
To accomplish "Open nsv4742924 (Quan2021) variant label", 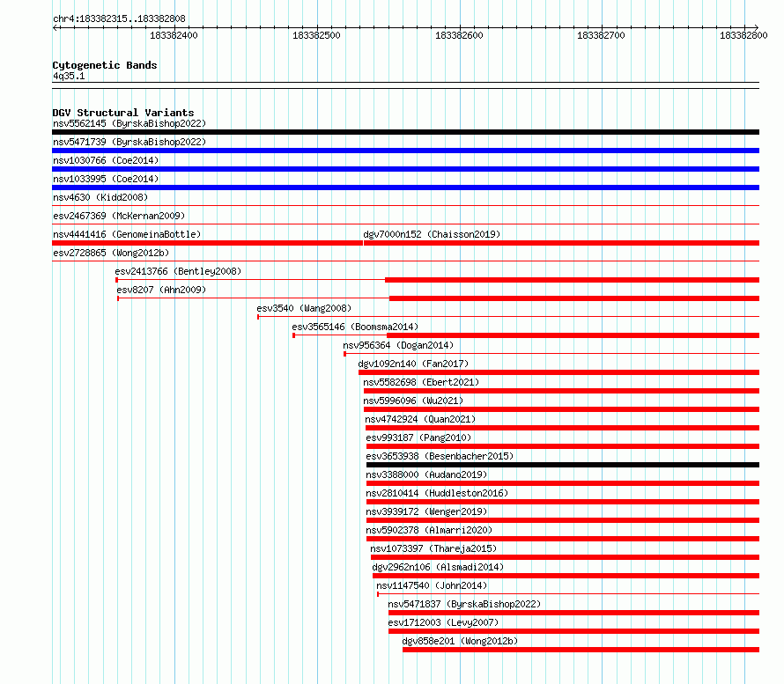I will 420,419.
